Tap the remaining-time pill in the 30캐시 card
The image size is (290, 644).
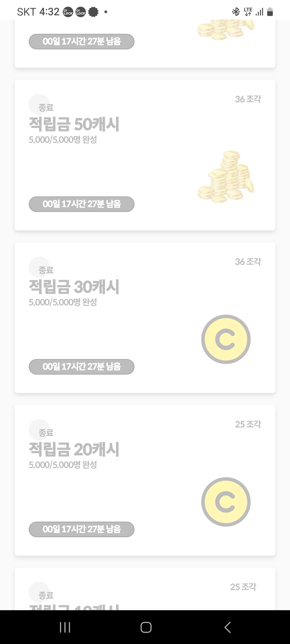[x=81, y=367]
